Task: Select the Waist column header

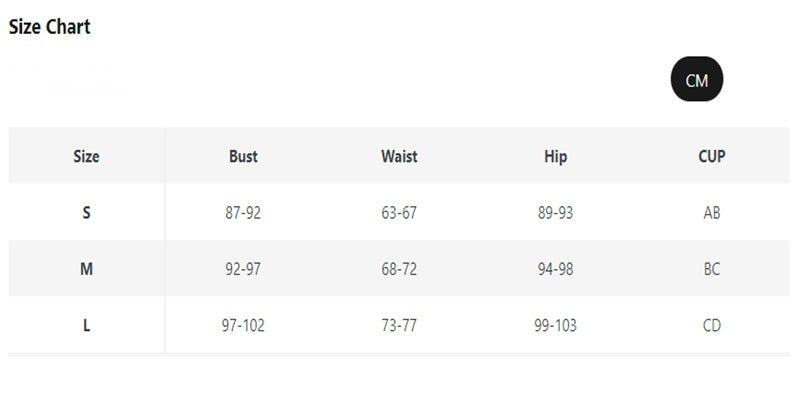Action: [x=399, y=156]
